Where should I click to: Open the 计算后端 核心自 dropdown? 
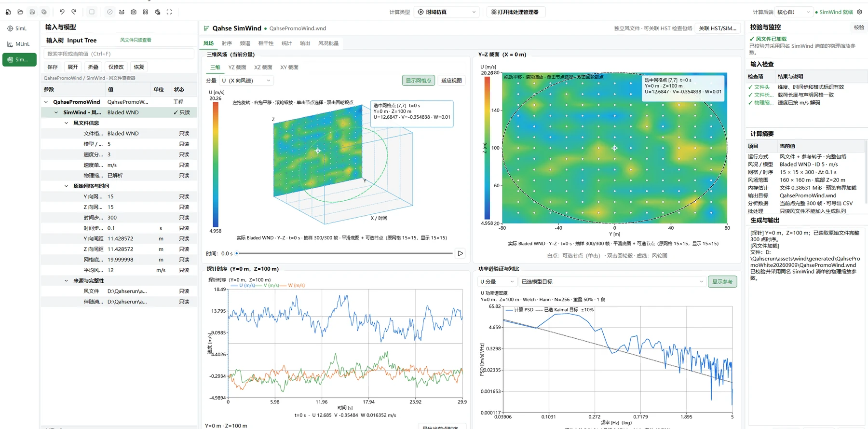794,12
